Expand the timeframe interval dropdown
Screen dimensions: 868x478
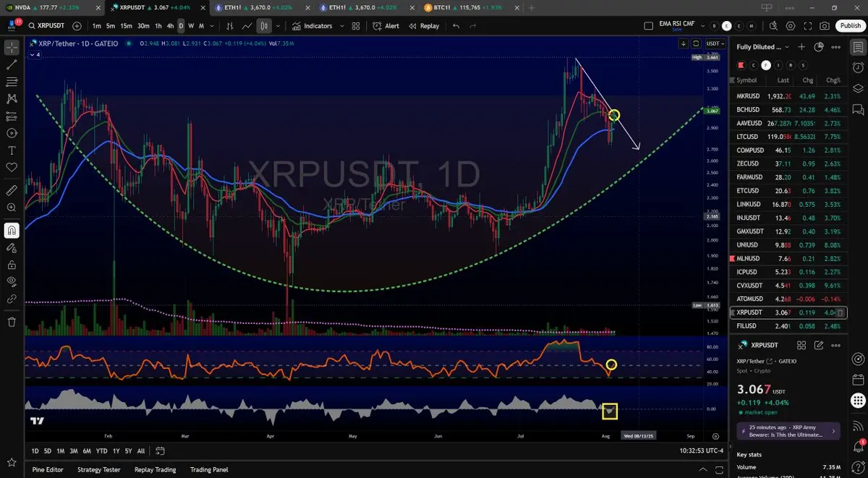(x=212, y=25)
